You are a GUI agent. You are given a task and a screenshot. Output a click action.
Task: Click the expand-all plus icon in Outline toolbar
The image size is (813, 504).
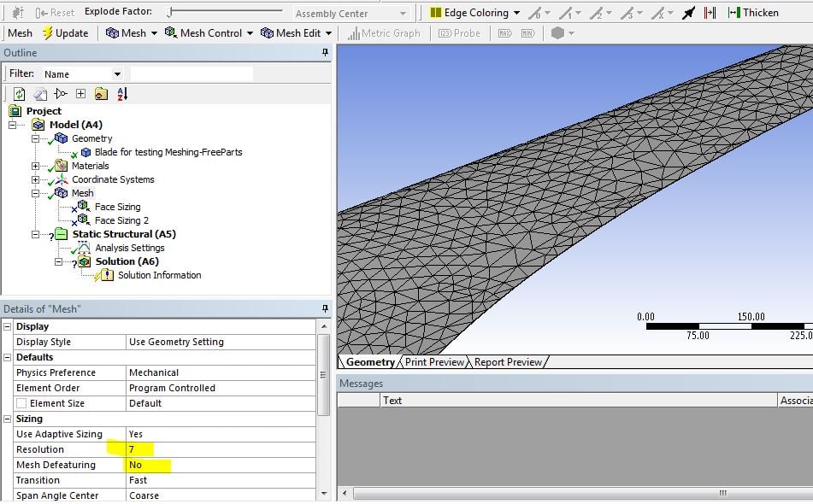(x=80, y=94)
